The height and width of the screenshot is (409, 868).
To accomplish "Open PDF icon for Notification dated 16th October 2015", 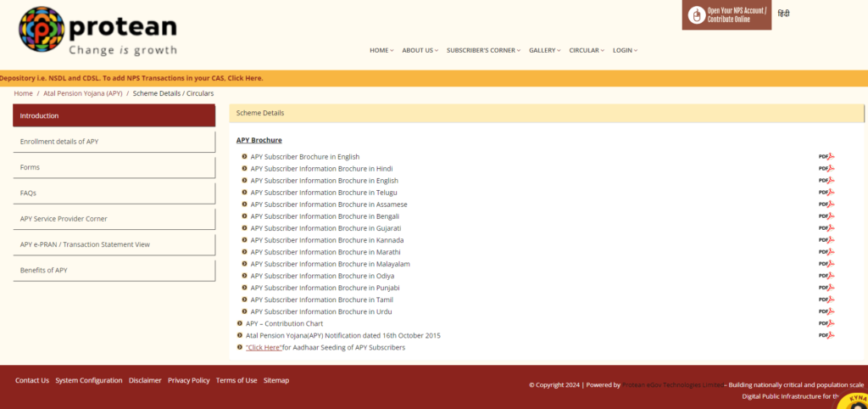I will (x=826, y=335).
